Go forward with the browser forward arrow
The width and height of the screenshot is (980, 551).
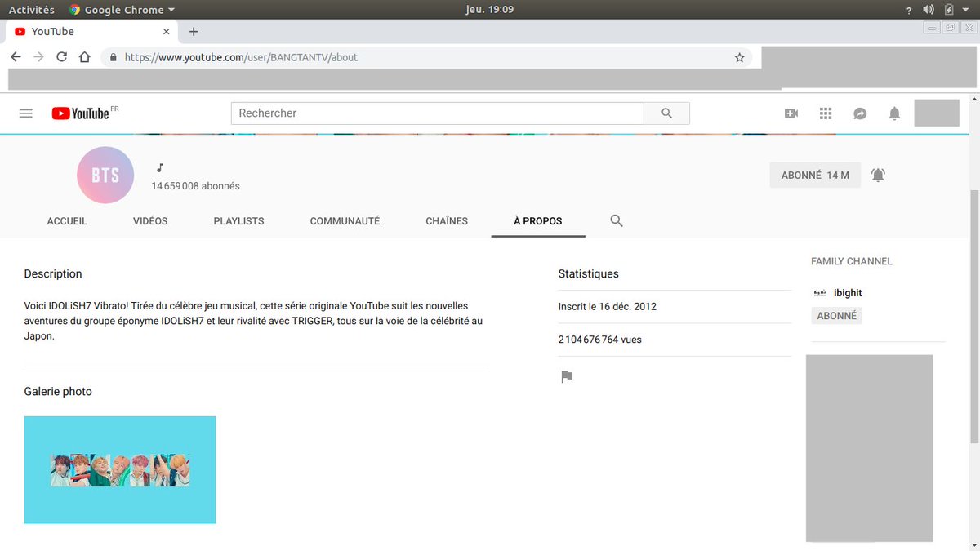coord(38,57)
